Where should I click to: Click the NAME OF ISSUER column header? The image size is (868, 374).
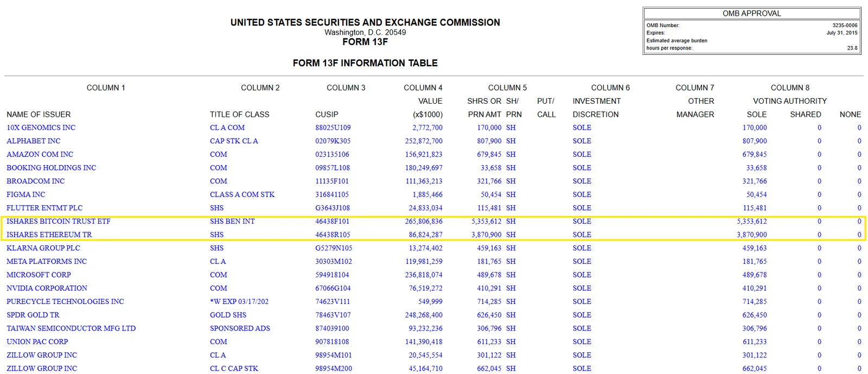[39, 115]
